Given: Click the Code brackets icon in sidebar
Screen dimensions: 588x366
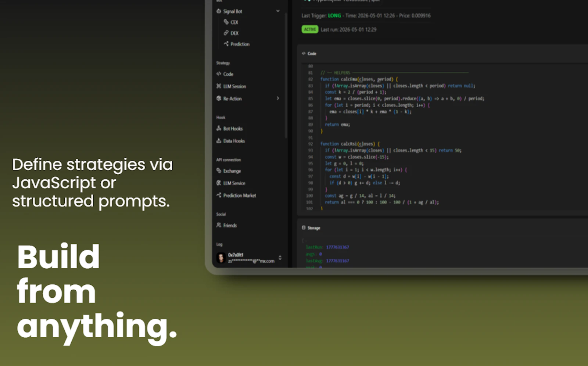Looking at the screenshot, I should [x=219, y=74].
